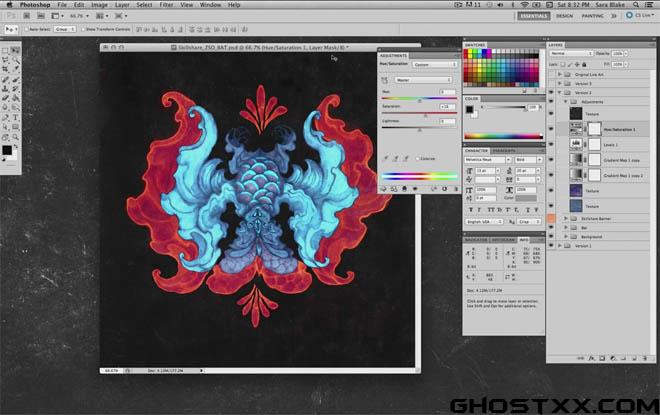Screen dimensions: 660x415
Task: Click the Hue value input field
Action: (x=447, y=92)
